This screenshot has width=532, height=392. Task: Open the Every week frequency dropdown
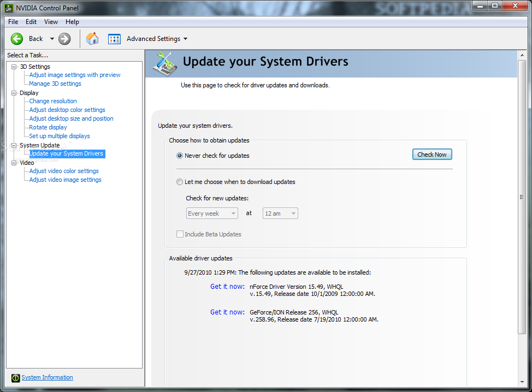point(212,213)
